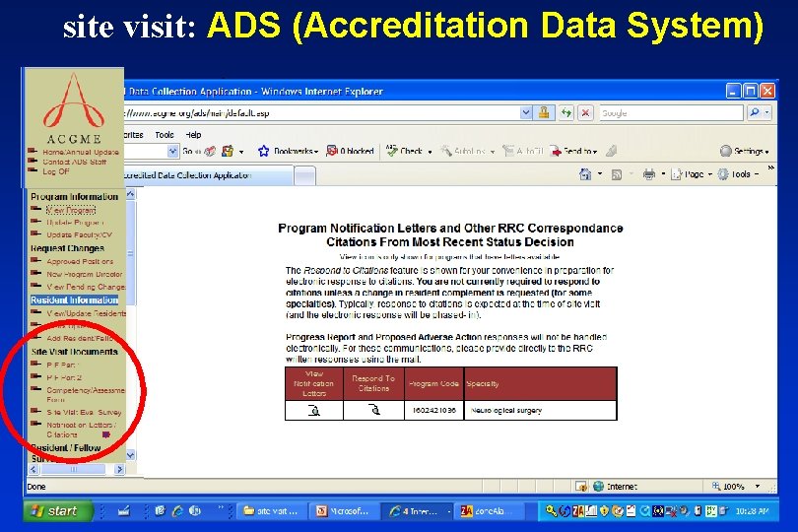
Task: Click the Windows start button
Action: 57,510
